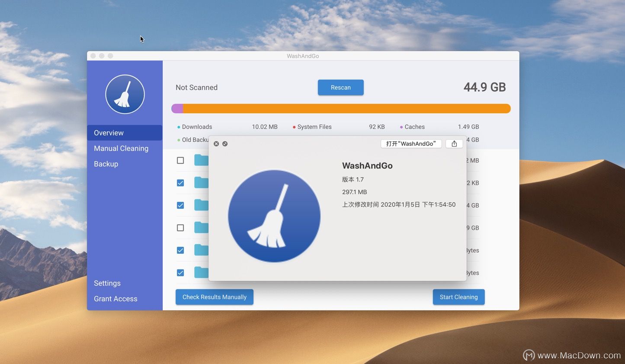Select the folder icon in the second results row
625x364 pixels.
pyautogui.click(x=201, y=183)
